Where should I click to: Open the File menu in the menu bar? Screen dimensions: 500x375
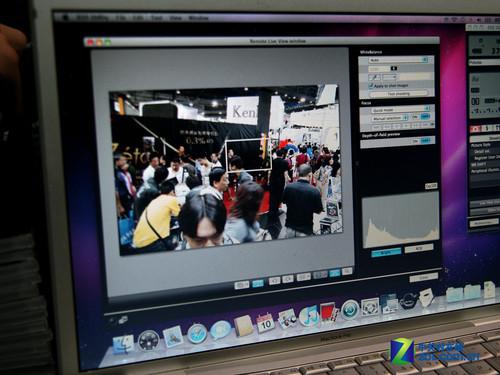(x=121, y=18)
